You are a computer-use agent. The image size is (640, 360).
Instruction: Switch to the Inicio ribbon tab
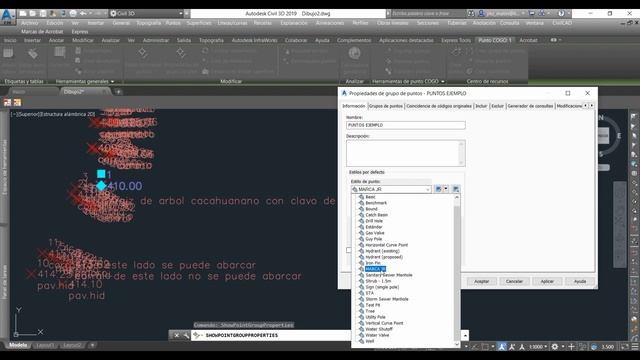pos(10,40)
